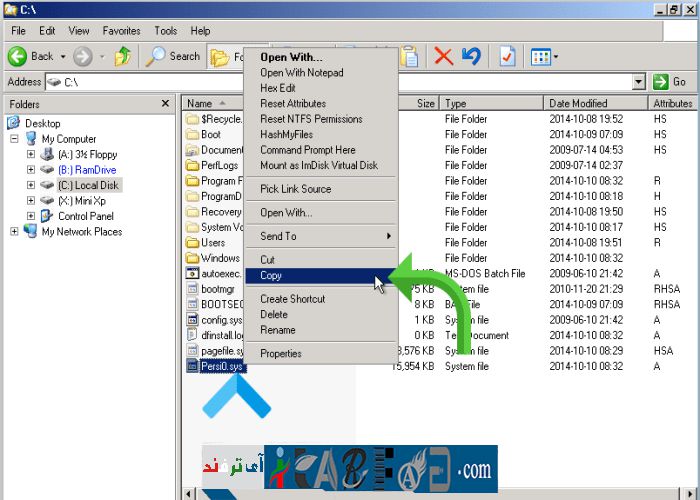Select the Control Panel tree item
Screen dimensions: 700x500
click(x=85, y=216)
